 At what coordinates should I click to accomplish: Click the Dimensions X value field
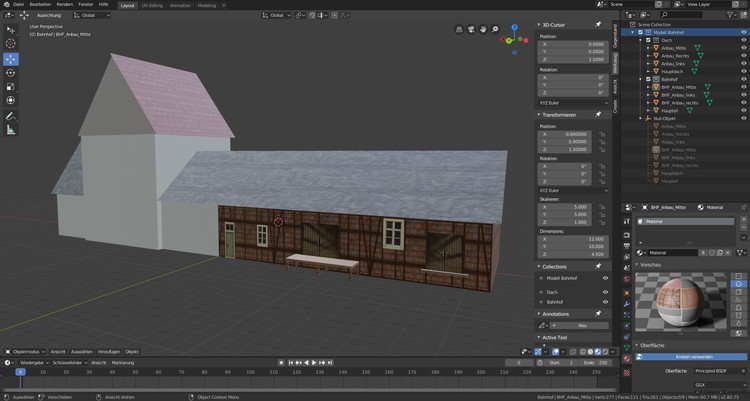pyautogui.click(x=574, y=239)
